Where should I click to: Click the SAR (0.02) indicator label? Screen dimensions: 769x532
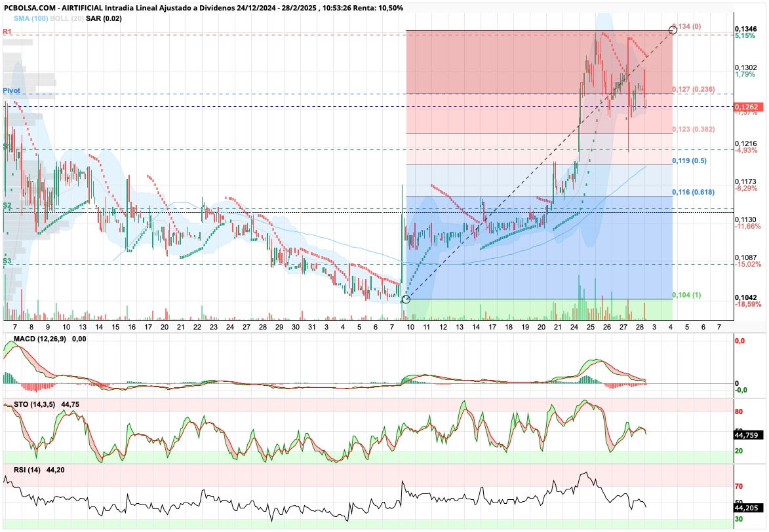pyautogui.click(x=104, y=18)
